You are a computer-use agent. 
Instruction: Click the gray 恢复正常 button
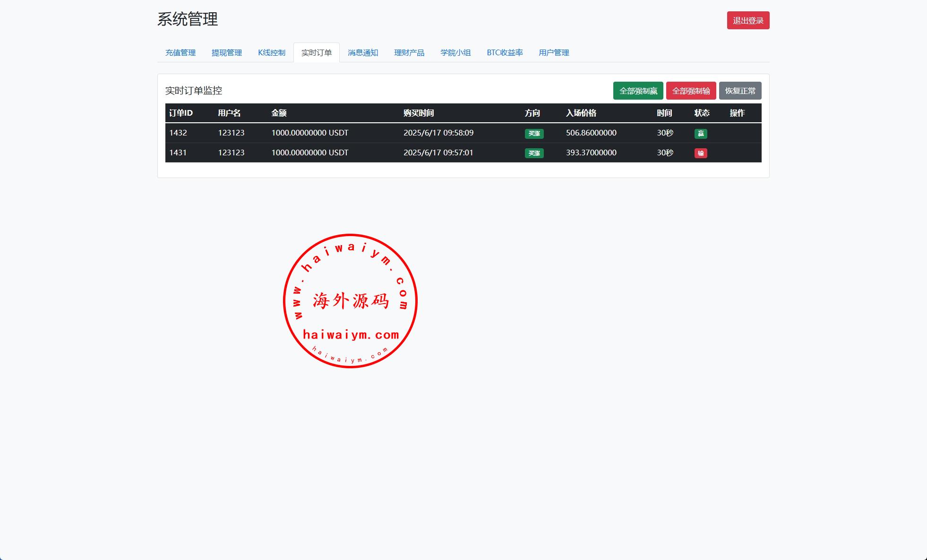click(x=739, y=91)
